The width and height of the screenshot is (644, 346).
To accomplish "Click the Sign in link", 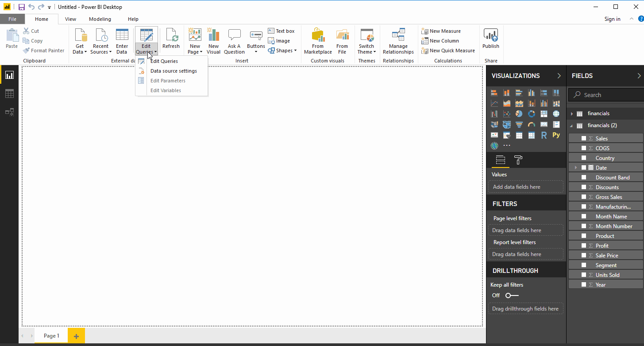I will [612, 19].
